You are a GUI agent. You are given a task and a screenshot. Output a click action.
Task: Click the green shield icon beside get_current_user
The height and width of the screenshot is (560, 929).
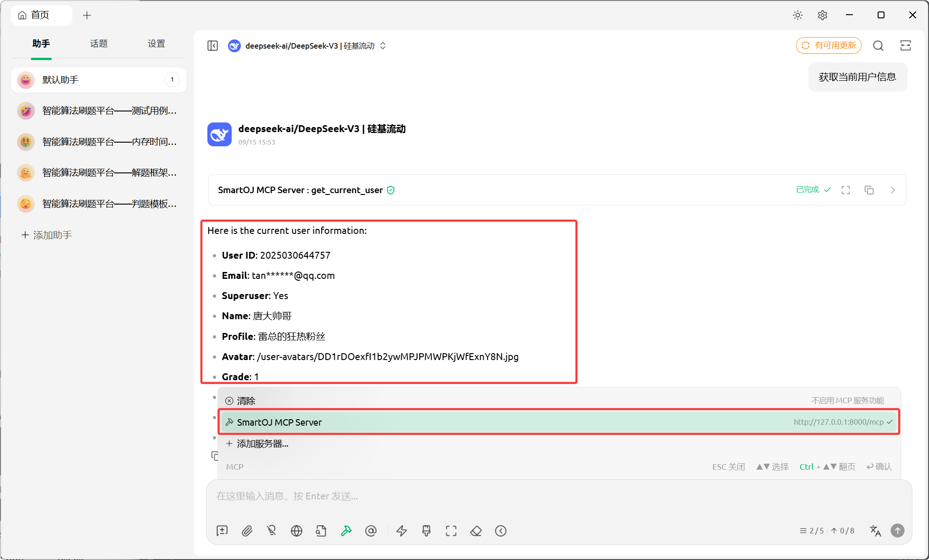click(391, 190)
